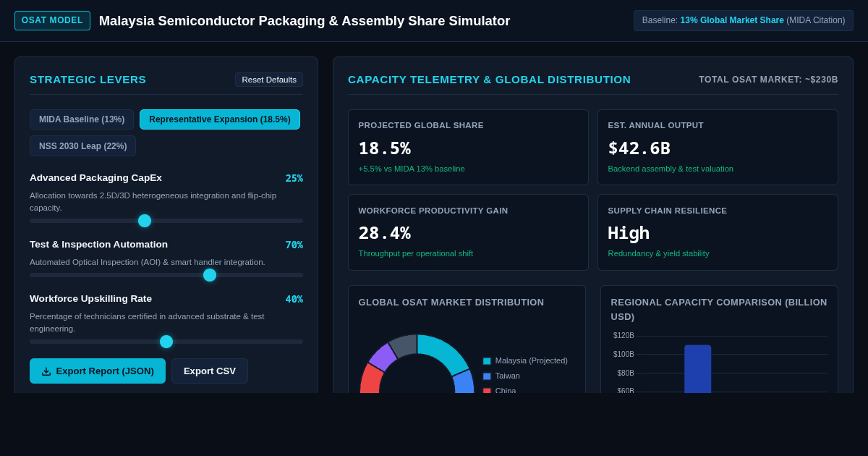Image resolution: width=868 pixels, height=456 pixels.
Task: Click the purple segment of the donut chart
Action: coord(382,357)
